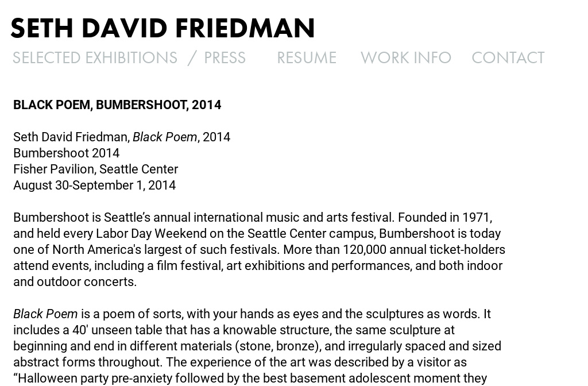Open the Selected Exhibitions page

click(x=95, y=58)
